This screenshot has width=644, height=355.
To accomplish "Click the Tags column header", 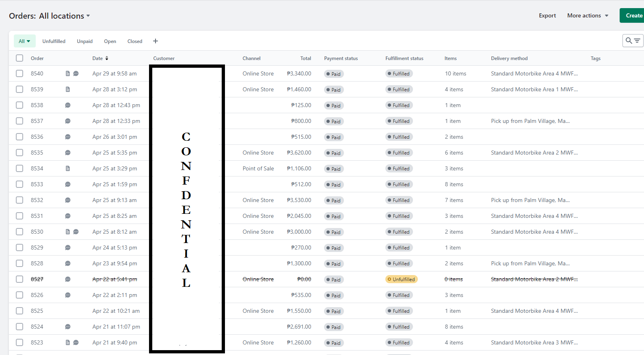I will pyautogui.click(x=596, y=58).
